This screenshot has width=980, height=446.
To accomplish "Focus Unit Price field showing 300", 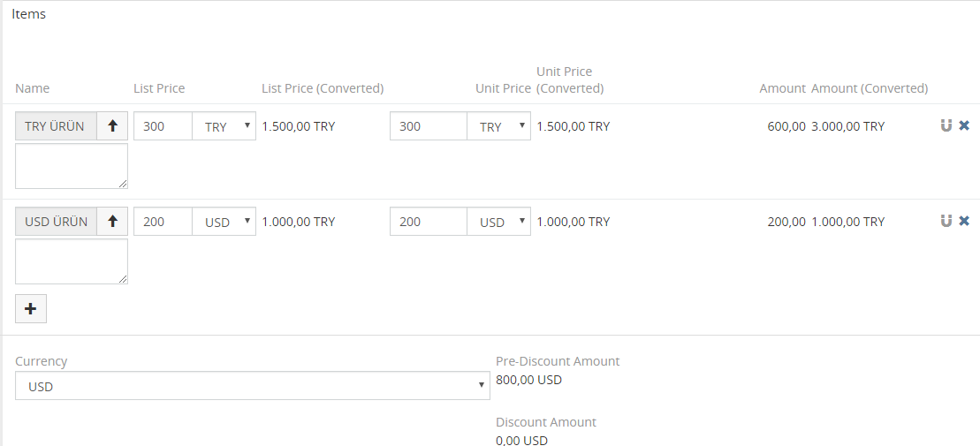I will (x=428, y=126).
